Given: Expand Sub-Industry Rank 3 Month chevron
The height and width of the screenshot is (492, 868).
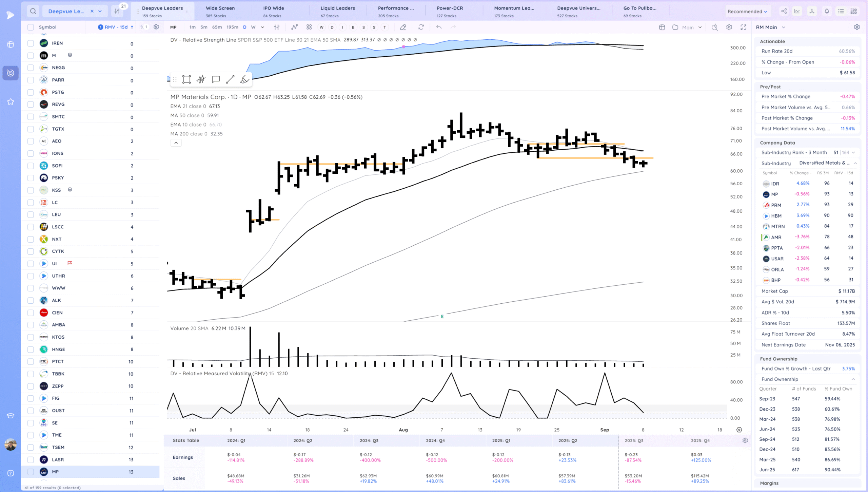Looking at the screenshot, I should (x=853, y=152).
